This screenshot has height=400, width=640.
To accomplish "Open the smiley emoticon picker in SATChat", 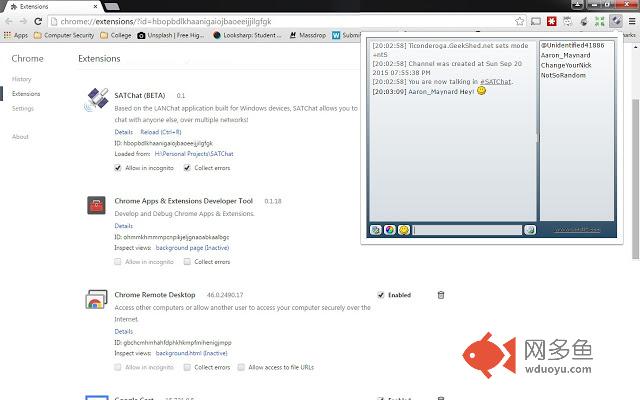I will click(x=404, y=230).
